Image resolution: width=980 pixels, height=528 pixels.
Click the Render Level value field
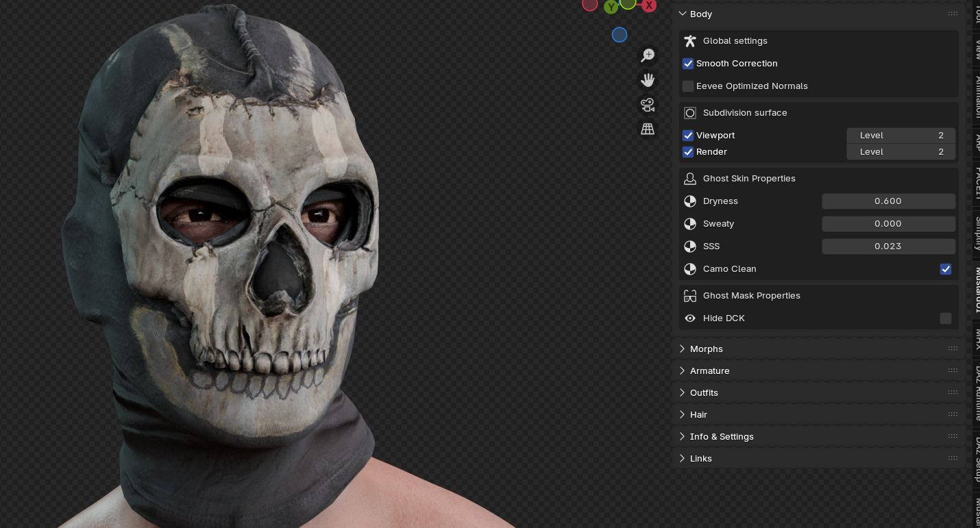[x=901, y=152]
